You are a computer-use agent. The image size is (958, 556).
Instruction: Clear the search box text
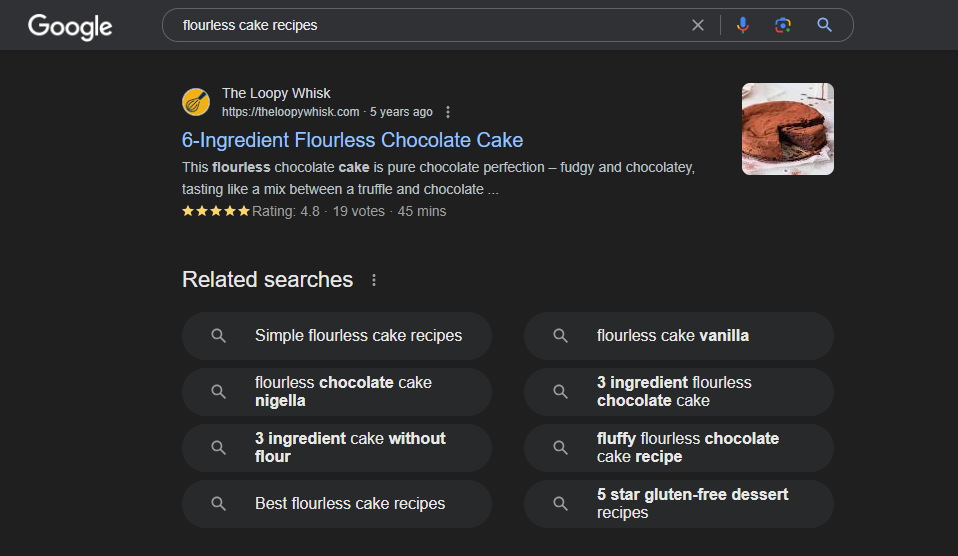[698, 25]
